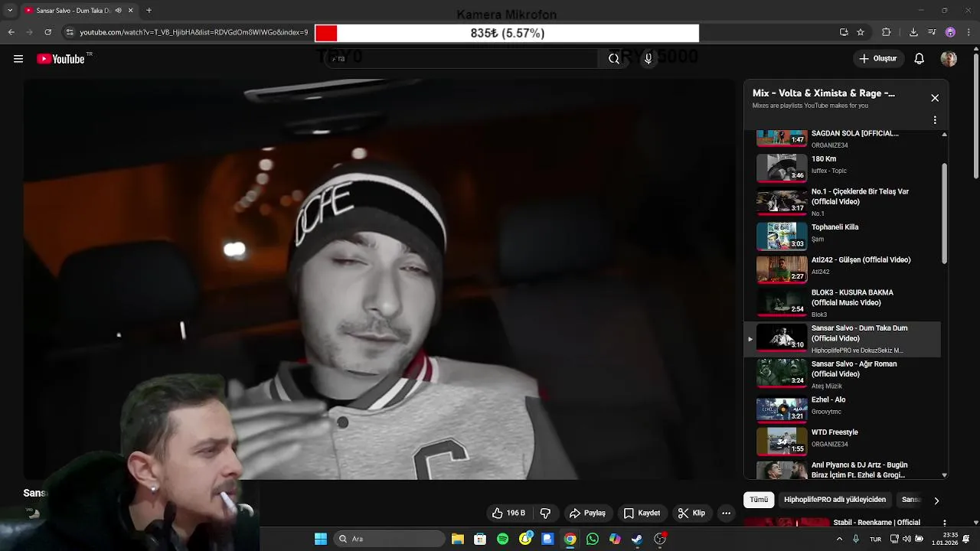
Task: Open OBS Studio from the taskbar
Action: (660, 539)
